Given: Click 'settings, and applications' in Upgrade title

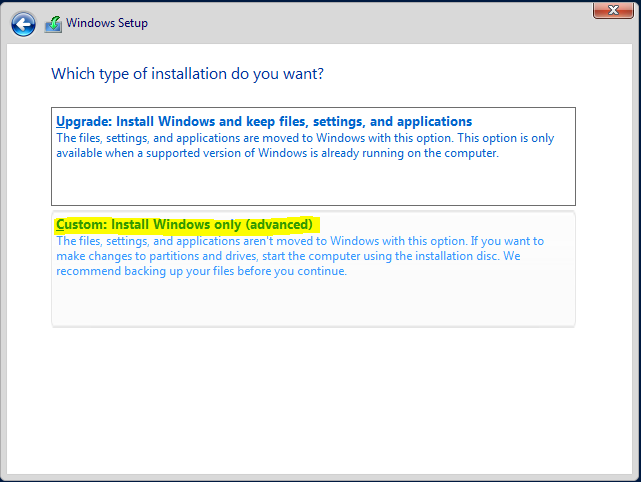Looking at the screenshot, I should [x=392, y=121].
